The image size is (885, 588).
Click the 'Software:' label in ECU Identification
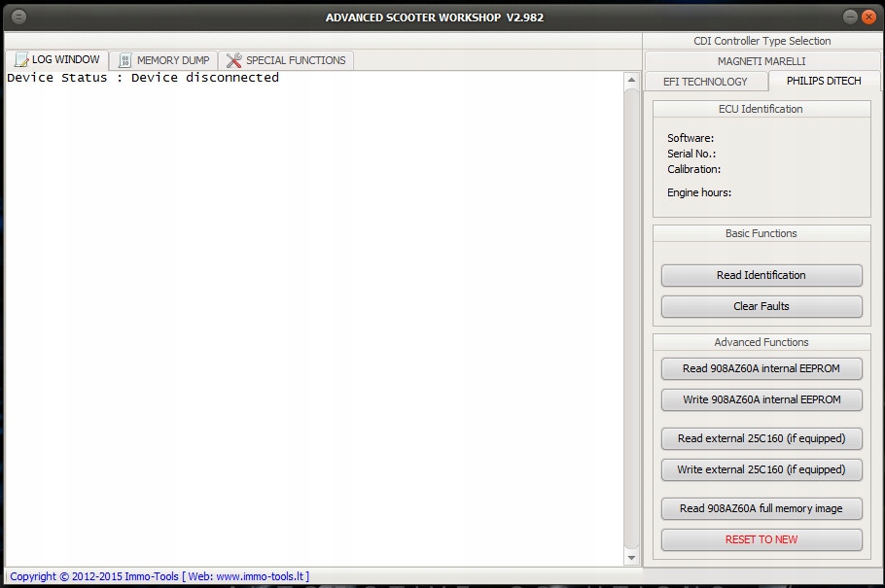click(x=690, y=138)
